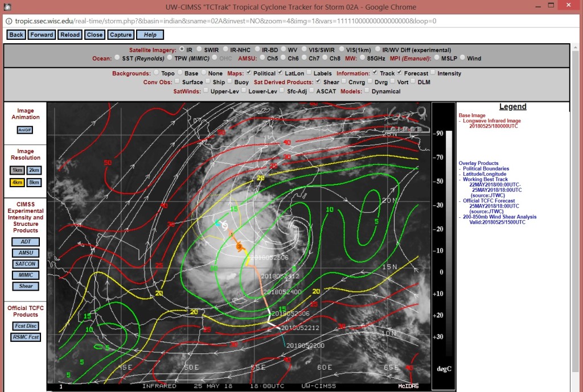Select VIS/SWIR imagery option
583x392 pixels.
[304, 49]
